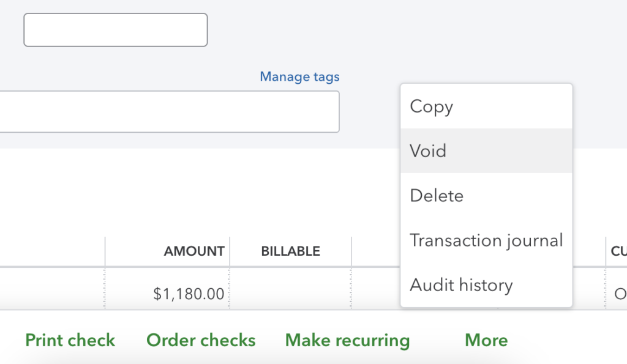
Task: Open the Transaction journal
Action: [486, 240]
